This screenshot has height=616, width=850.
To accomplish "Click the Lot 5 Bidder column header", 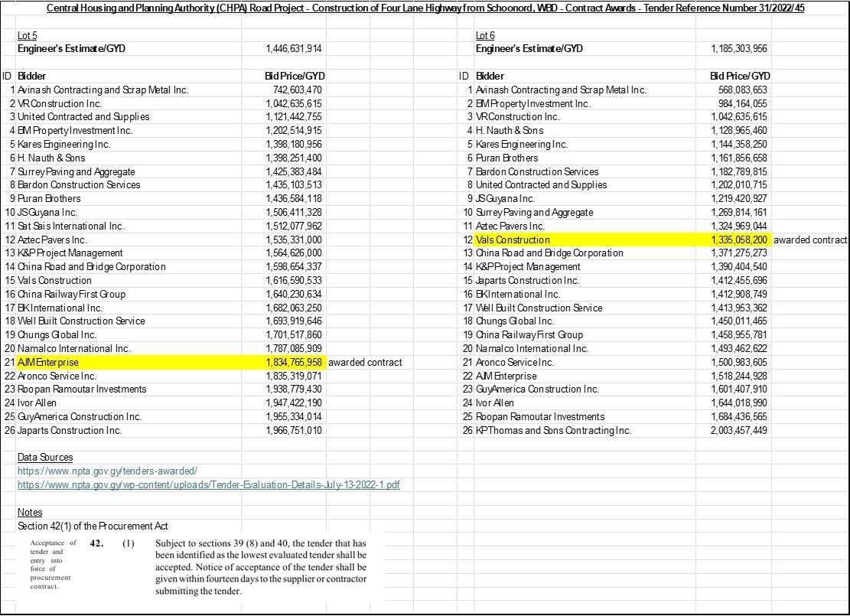I will pos(31,77).
